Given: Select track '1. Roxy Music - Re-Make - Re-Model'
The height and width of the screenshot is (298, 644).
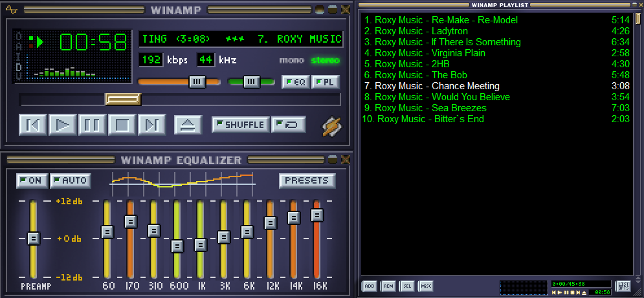Looking at the screenshot, I should click(x=497, y=20).
